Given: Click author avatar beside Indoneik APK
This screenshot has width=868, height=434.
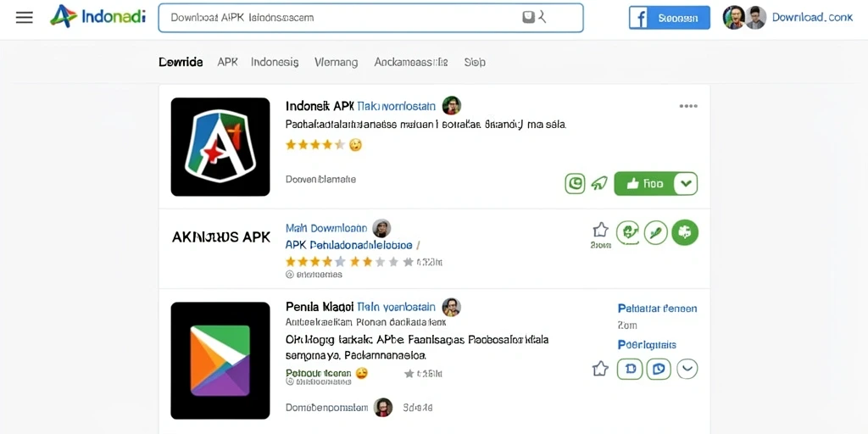Looking at the screenshot, I should point(452,105).
